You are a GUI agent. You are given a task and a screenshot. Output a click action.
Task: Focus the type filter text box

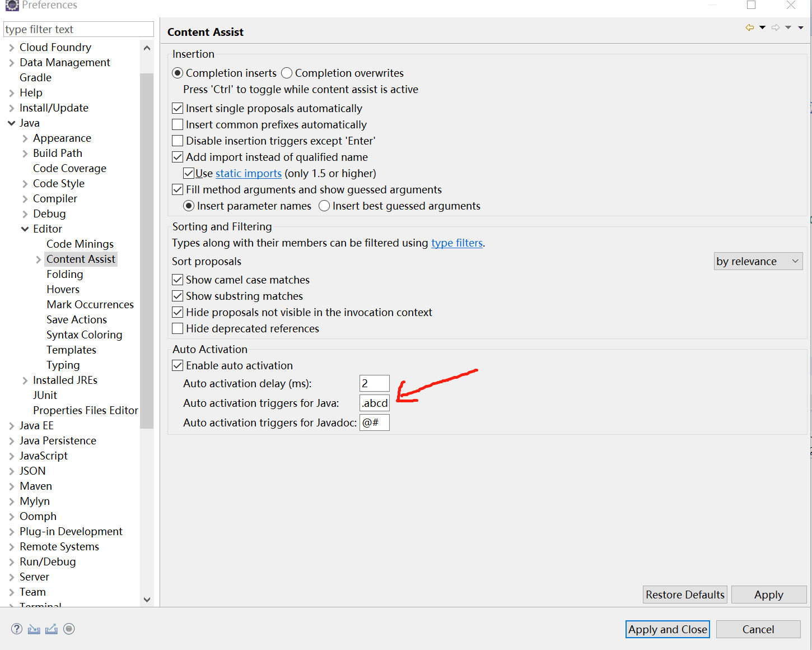click(x=78, y=29)
